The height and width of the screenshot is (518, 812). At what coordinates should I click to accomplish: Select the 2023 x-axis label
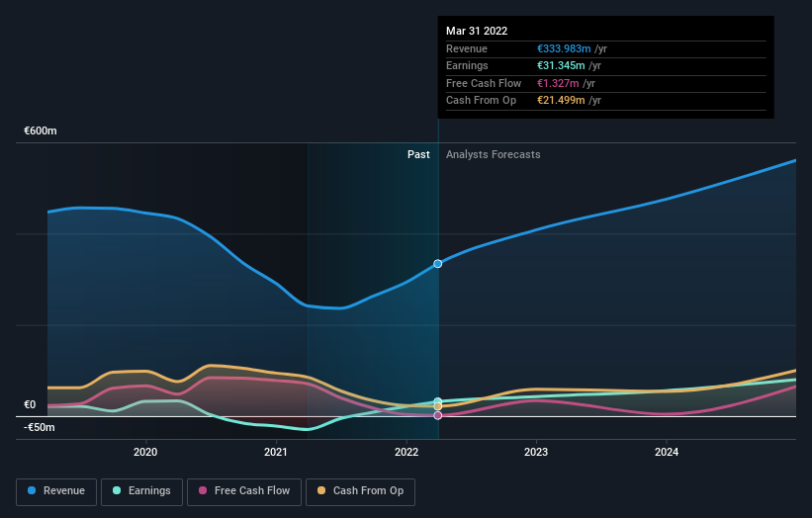(536, 452)
